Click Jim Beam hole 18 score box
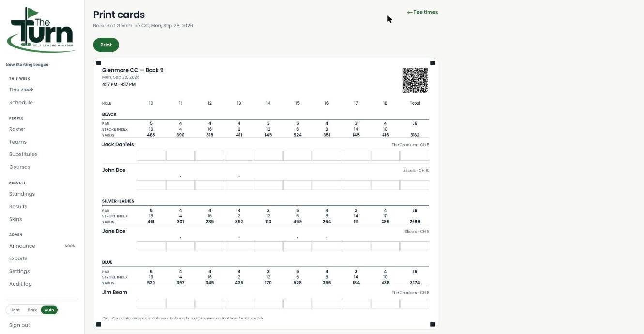Viewport: 644px width, 334px height. click(385, 304)
